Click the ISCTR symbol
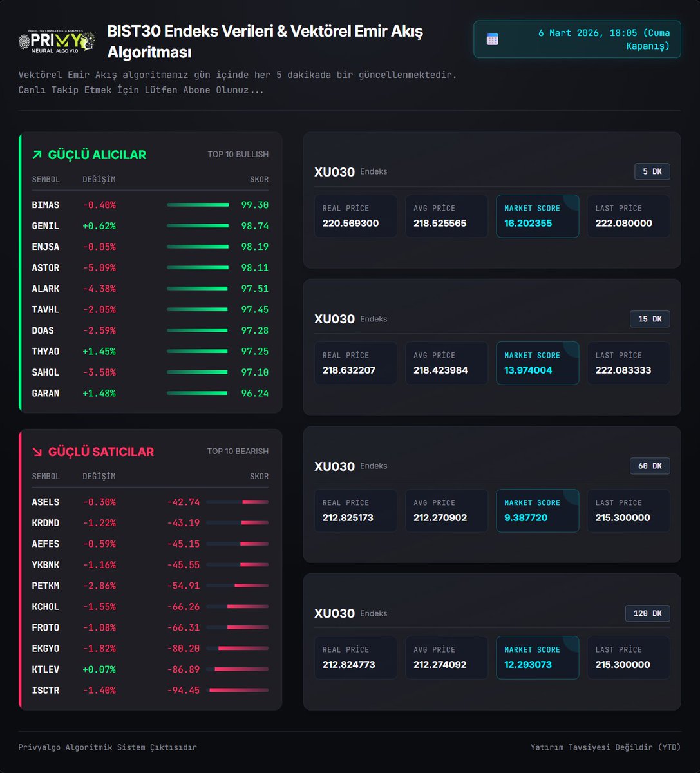This screenshot has width=700, height=773. [46, 690]
